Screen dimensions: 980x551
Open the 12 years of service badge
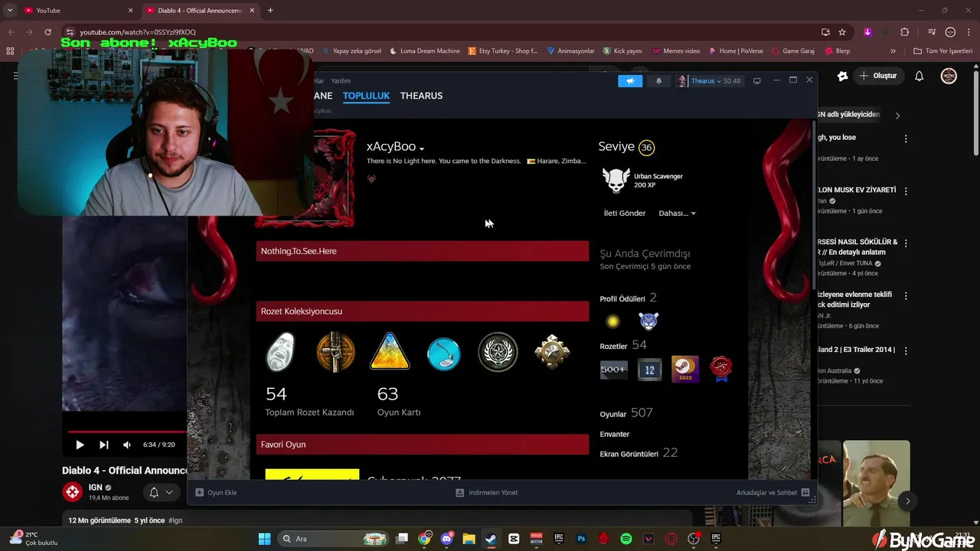pos(649,370)
